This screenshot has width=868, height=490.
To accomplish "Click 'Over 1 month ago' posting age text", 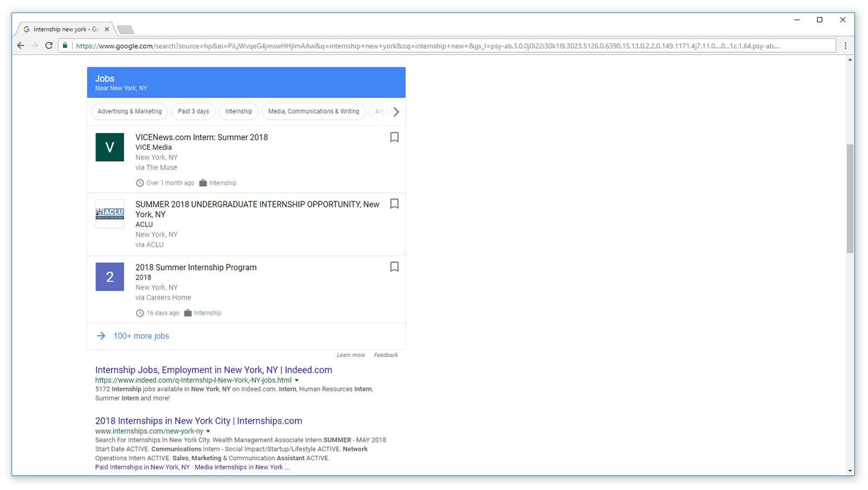I will (170, 183).
